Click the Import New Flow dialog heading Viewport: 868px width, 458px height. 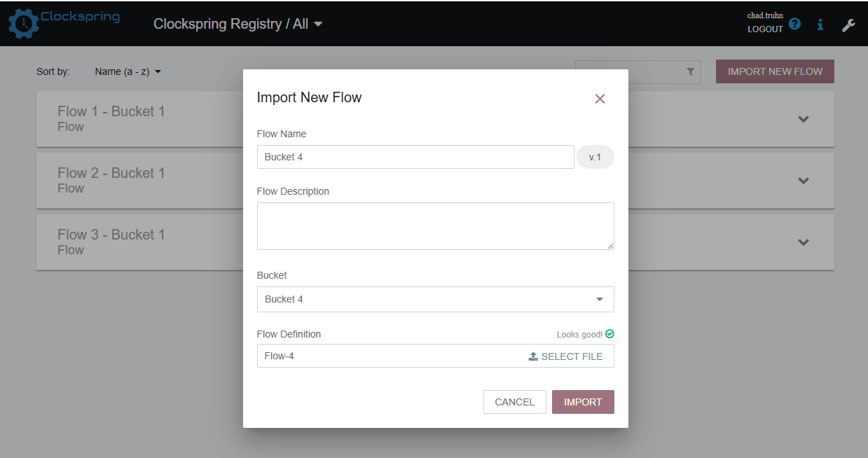coord(309,97)
